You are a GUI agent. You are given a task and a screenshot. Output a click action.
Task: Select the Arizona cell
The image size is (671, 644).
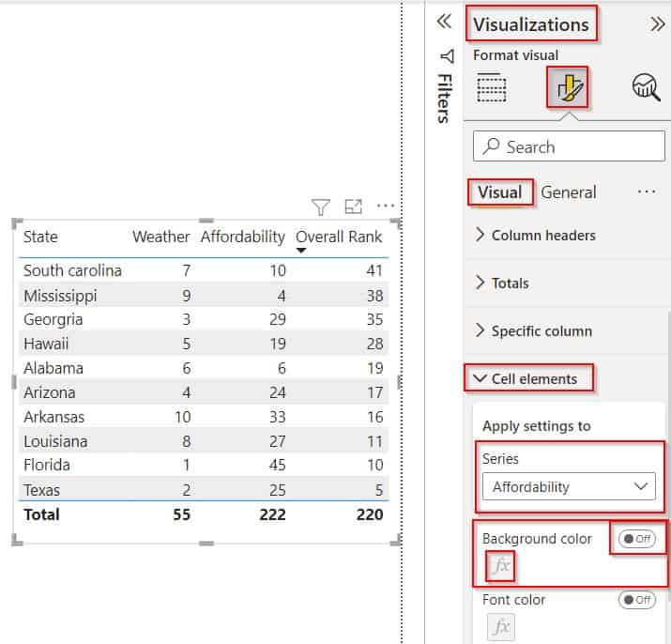(50, 392)
